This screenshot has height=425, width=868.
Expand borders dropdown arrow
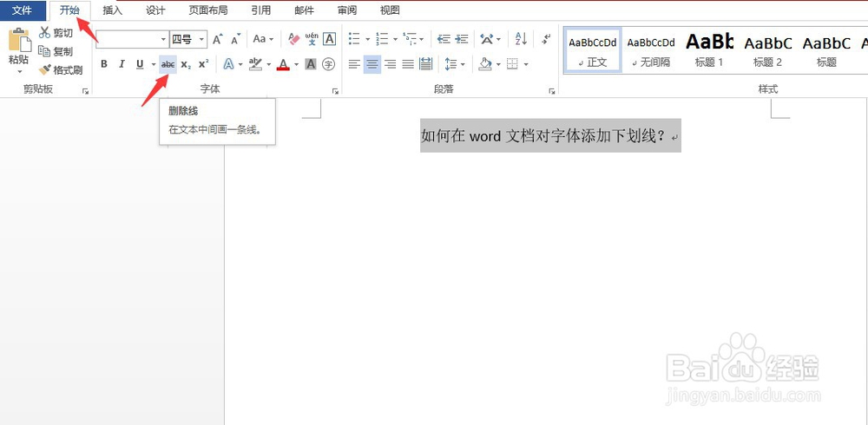click(x=525, y=65)
